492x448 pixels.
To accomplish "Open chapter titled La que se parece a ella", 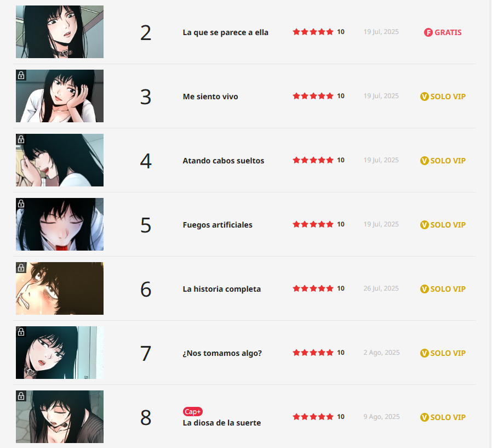I will tap(225, 32).
